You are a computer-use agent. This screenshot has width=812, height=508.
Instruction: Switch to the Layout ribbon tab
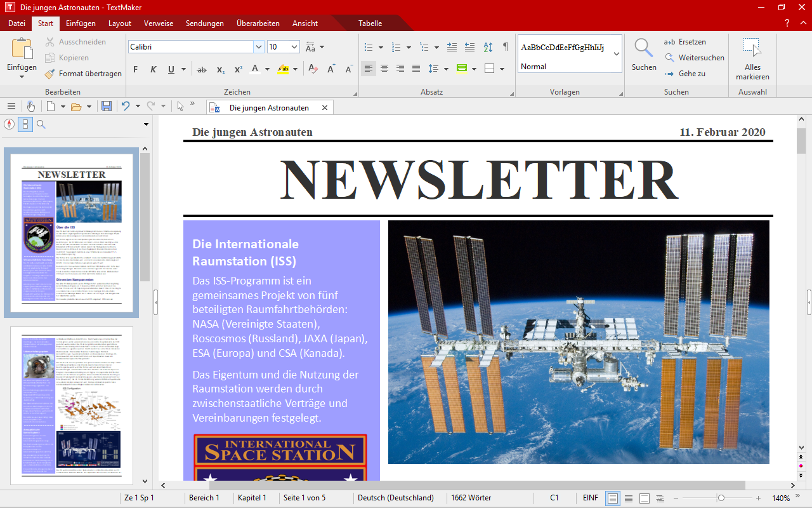[x=120, y=23]
